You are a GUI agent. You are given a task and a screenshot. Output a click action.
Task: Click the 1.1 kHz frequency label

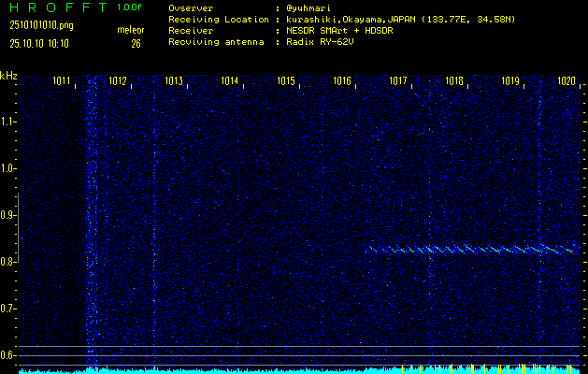pos(7,122)
